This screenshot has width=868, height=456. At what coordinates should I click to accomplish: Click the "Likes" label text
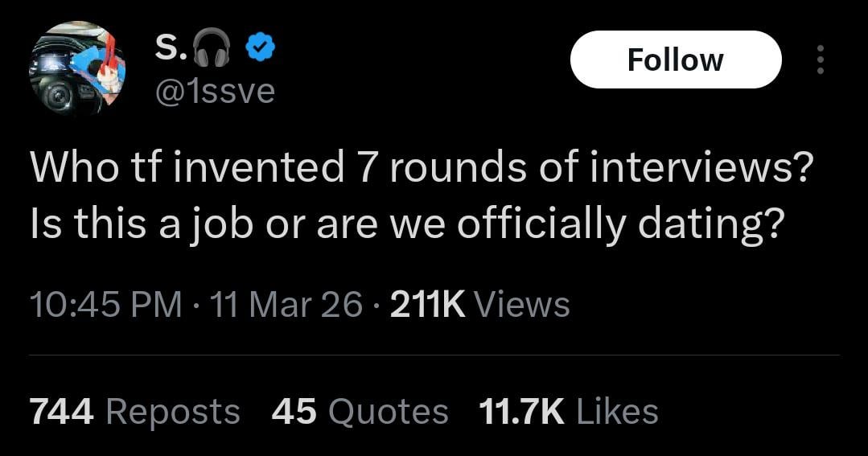[618, 412]
